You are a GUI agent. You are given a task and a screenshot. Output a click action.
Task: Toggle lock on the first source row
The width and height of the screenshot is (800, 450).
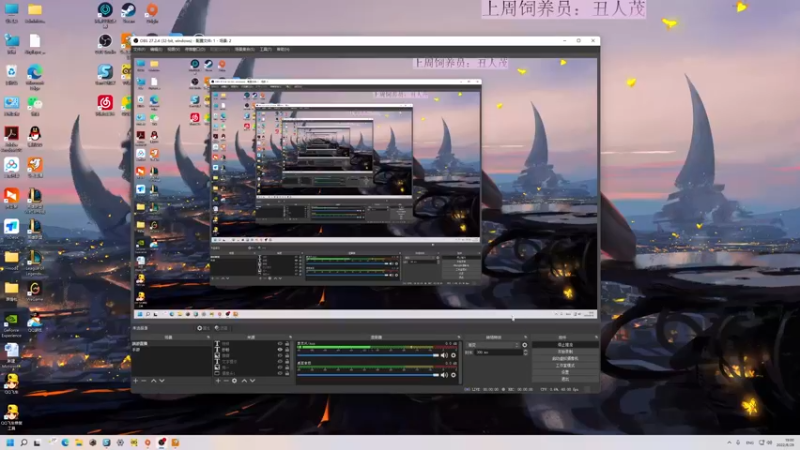[287, 343]
